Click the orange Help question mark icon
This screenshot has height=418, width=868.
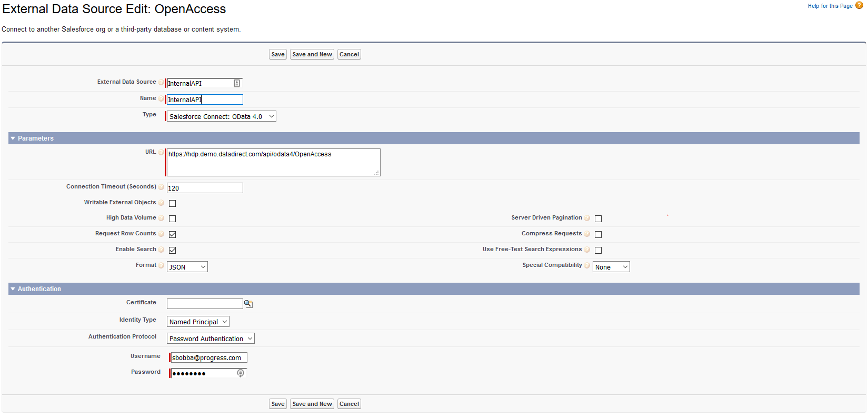[x=859, y=5]
